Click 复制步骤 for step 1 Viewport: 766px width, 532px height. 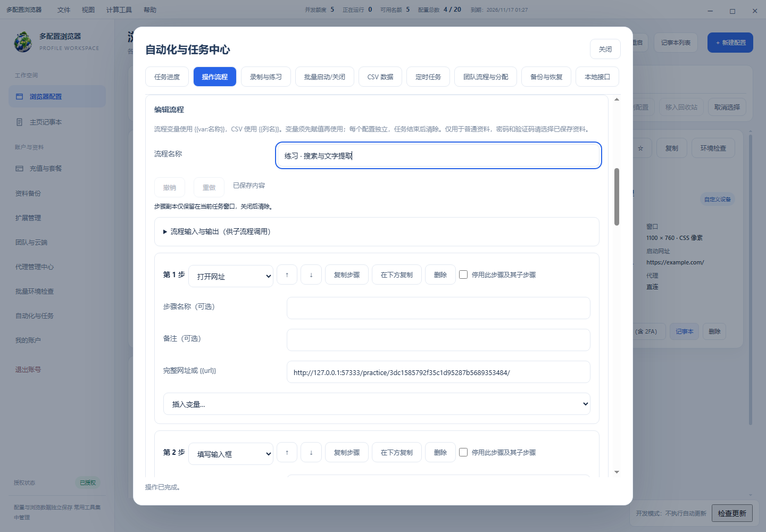point(347,275)
